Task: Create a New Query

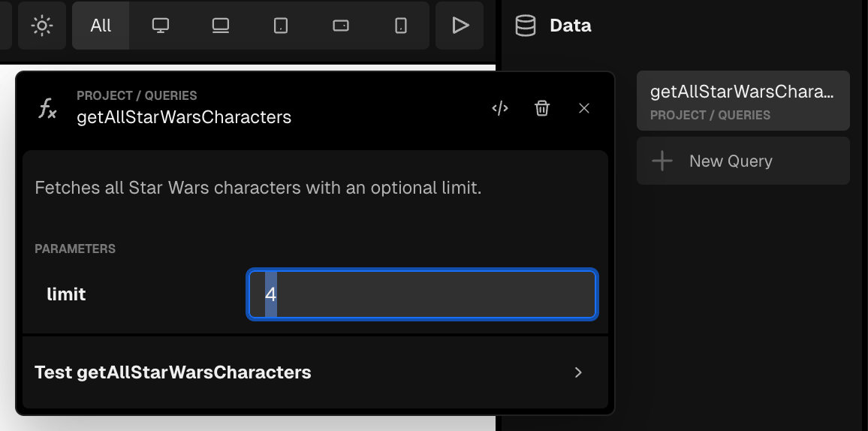Action: click(x=743, y=161)
